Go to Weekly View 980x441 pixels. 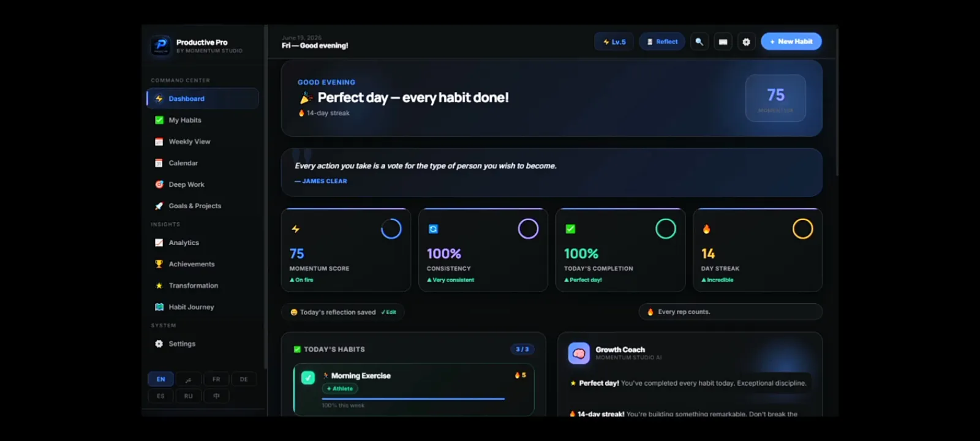tap(203, 141)
